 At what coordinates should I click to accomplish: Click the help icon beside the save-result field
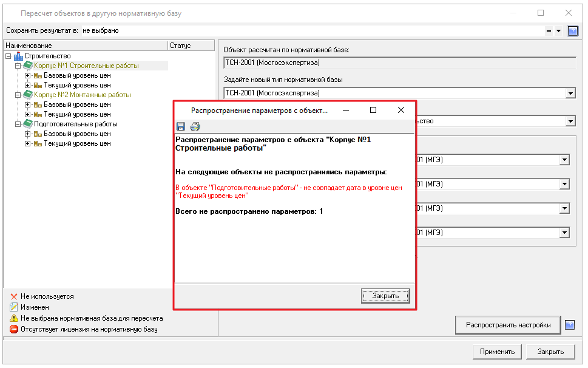click(572, 31)
